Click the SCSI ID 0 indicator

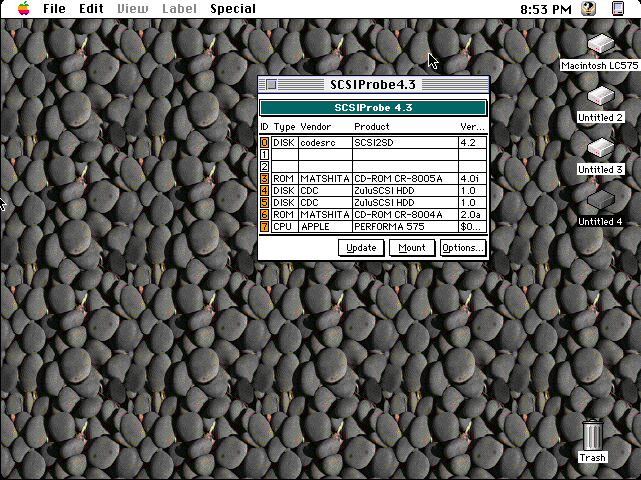[264, 143]
